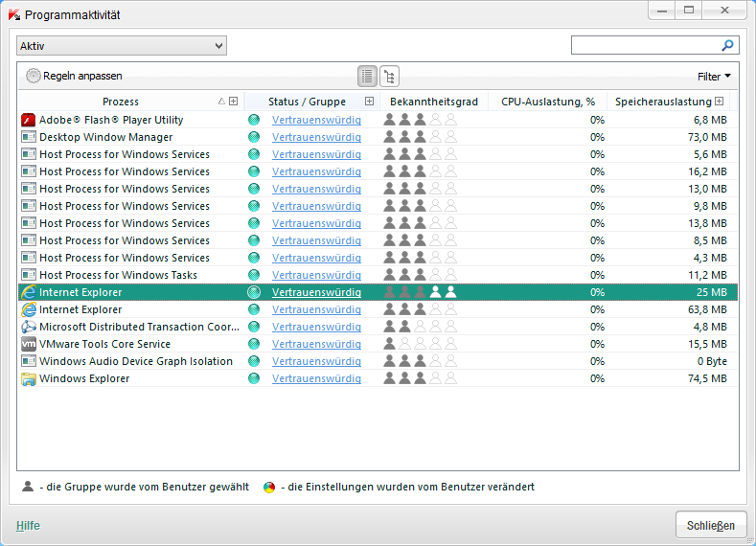
Task: Select Windows Explorer process name
Action: click(x=84, y=378)
